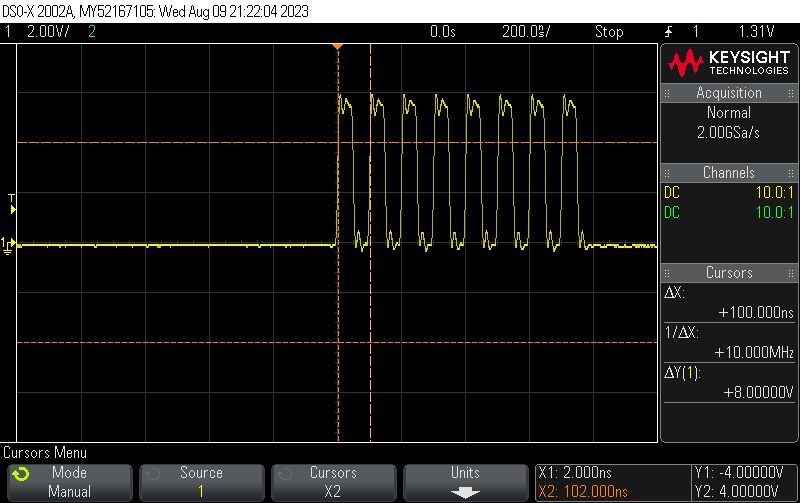
Task: Select channel 2 indicator in the top bar
Action: pyautogui.click(x=92, y=32)
